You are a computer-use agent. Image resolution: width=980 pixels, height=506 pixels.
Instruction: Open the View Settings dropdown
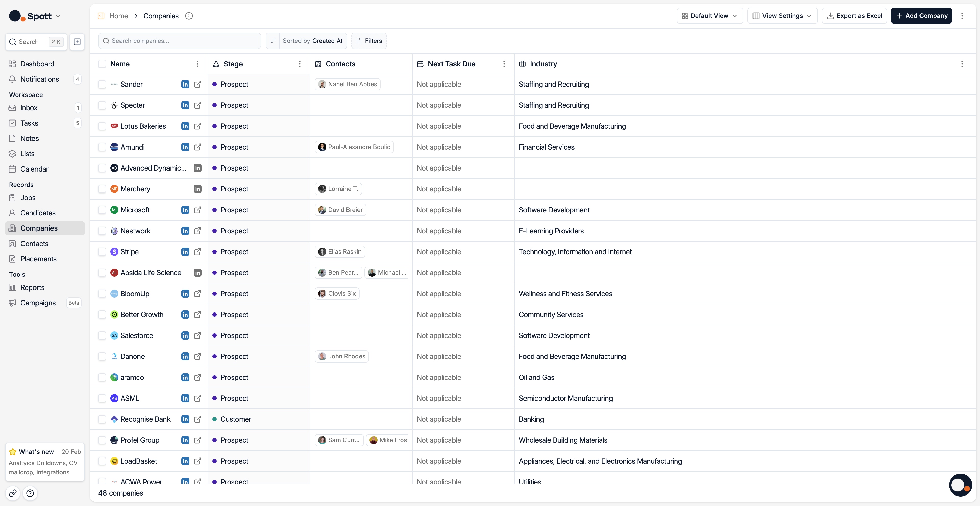click(782, 16)
